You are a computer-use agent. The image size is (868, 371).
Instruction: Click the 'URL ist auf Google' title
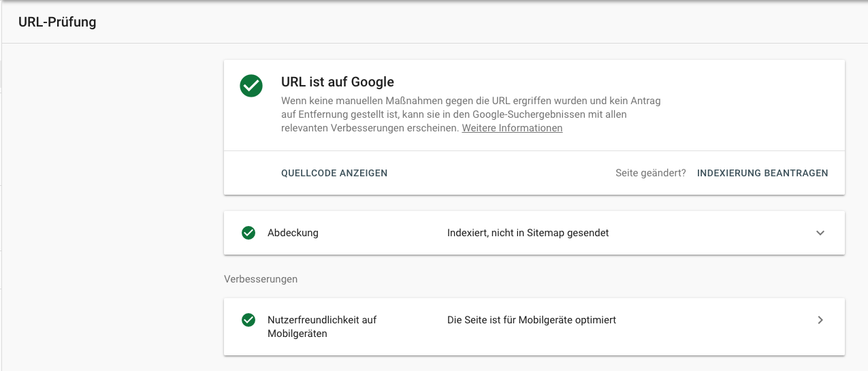tap(338, 82)
